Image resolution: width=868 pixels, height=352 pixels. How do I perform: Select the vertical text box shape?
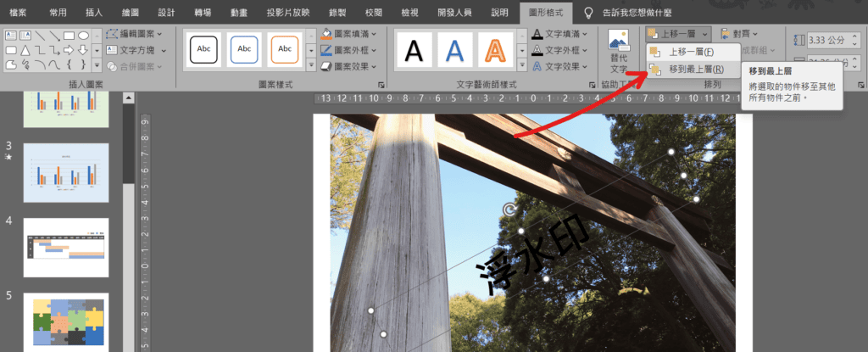coord(25,36)
